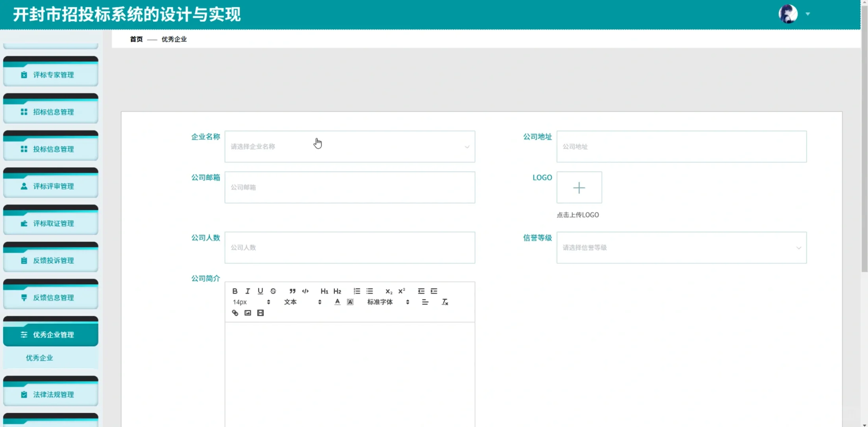This screenshot has height=427, width=868.
Task: Toggle superscript formatting in the editor
Action: 401,290
